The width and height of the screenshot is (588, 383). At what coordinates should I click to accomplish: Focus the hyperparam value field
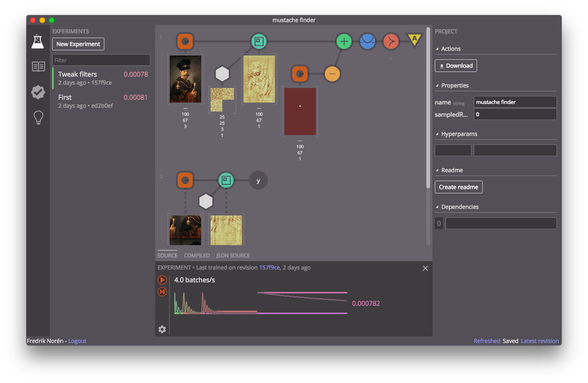coord(515,151)
